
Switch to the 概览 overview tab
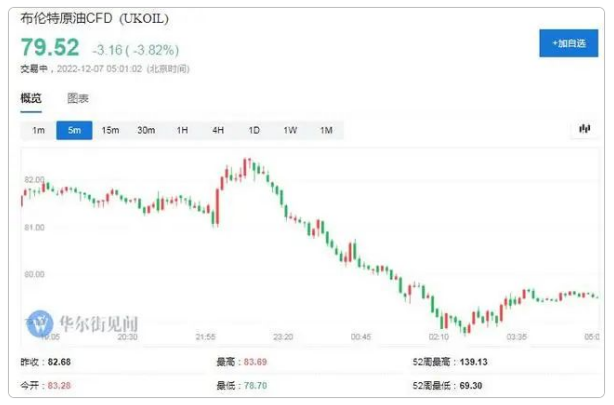tap(31, 98)
